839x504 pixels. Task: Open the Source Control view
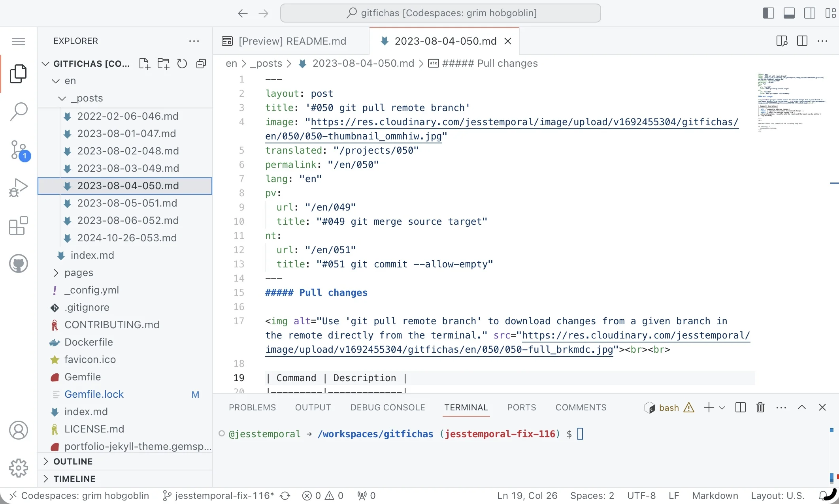pyautogui.click(x=18, y=150)
